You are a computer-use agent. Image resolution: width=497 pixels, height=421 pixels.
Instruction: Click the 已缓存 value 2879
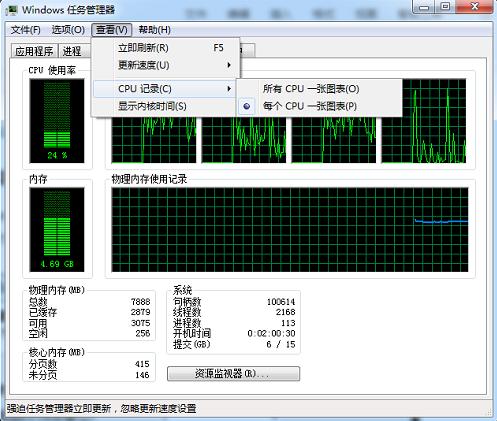tap(141, 312)
